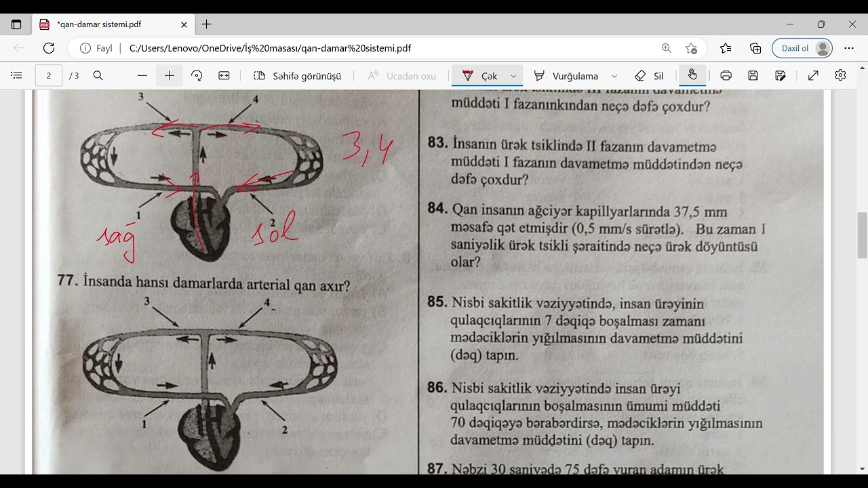Expand Vurğulama highlight color dropdown

(614, 76)
